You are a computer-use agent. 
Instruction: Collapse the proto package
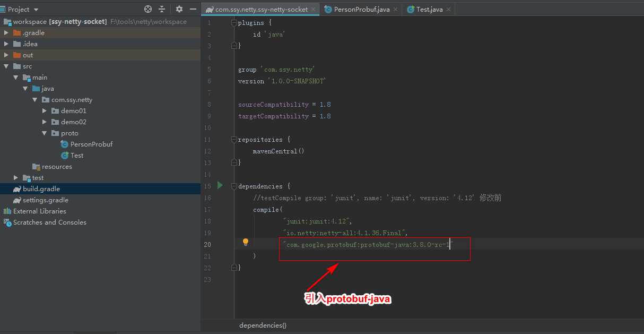coord(45,133)
